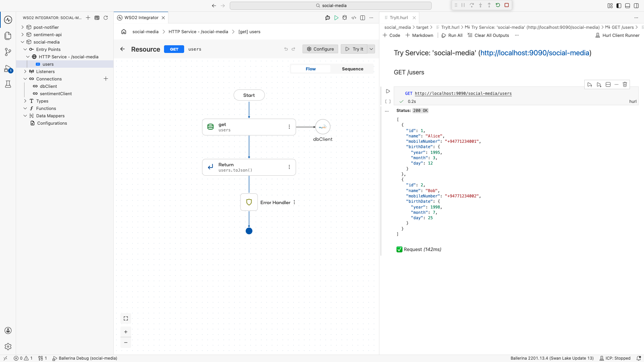Open Source Control icon in activity bar
644x362 pixels.
8,52
